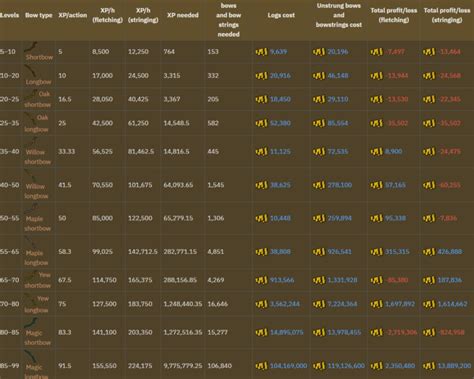Click the Shortbow bow icon
Image resolution: width=474 pixels, height=379 pixels.
coord(30,47)
